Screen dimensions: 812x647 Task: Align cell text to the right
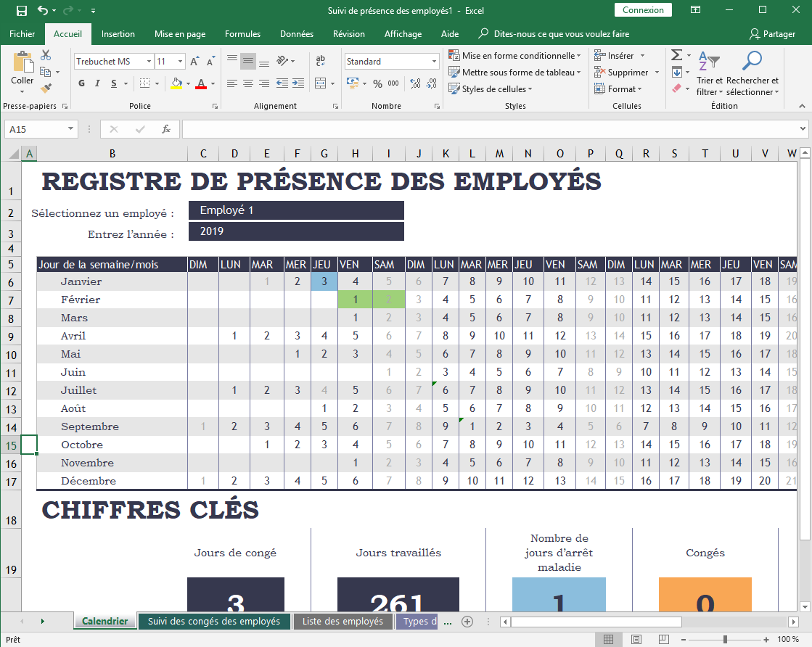tap(264, 83)
